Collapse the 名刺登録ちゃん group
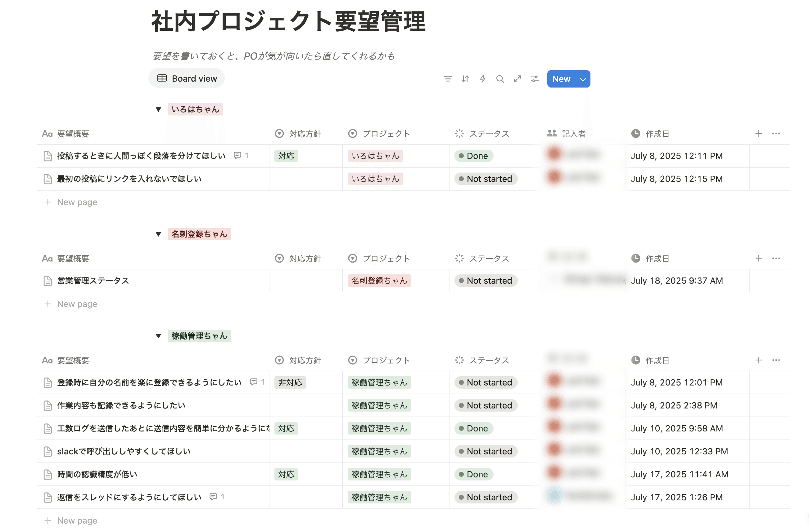The image size is (809, 532). point(158,234)
